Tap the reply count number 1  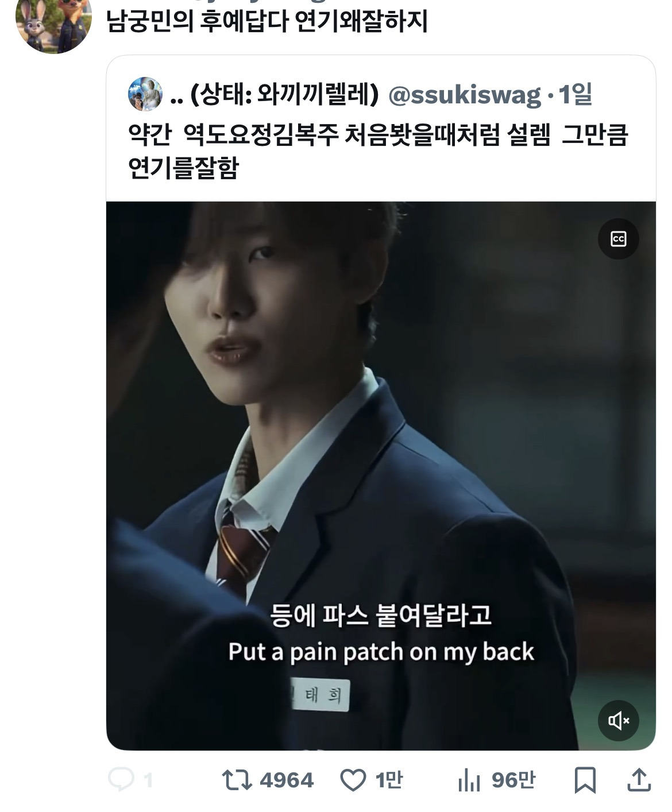point(148,780)
